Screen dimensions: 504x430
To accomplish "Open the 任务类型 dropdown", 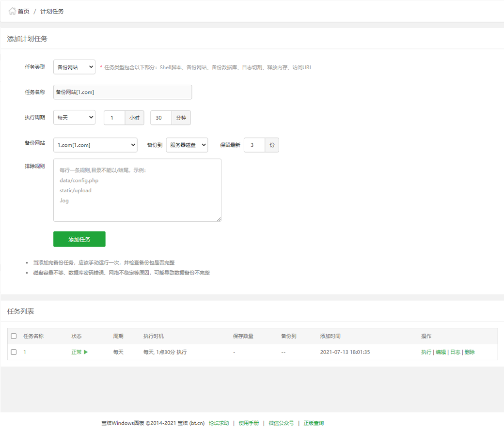I will point(74,67).
